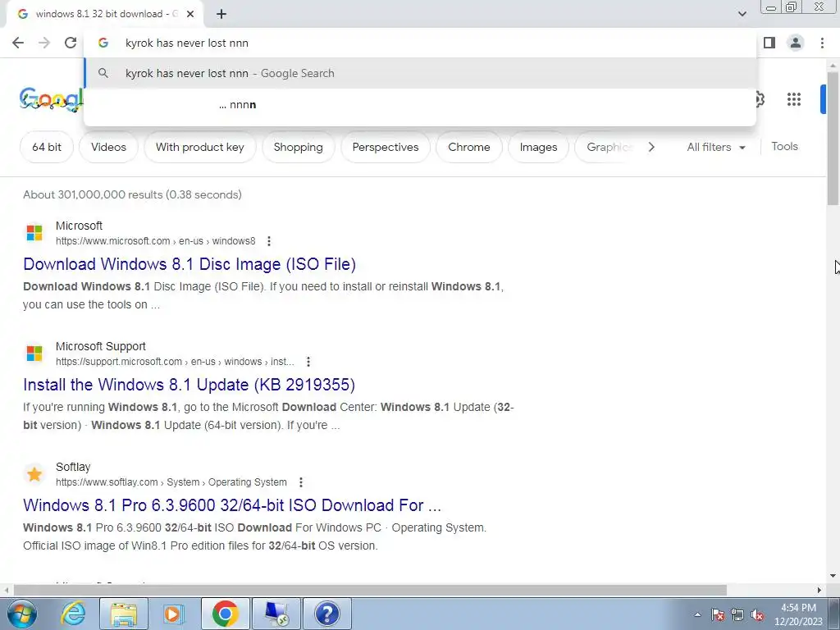Viewport: 840px width, 630px height.
Task: Open Windows Media Player from the taskbar
Action: coord(173,614)
